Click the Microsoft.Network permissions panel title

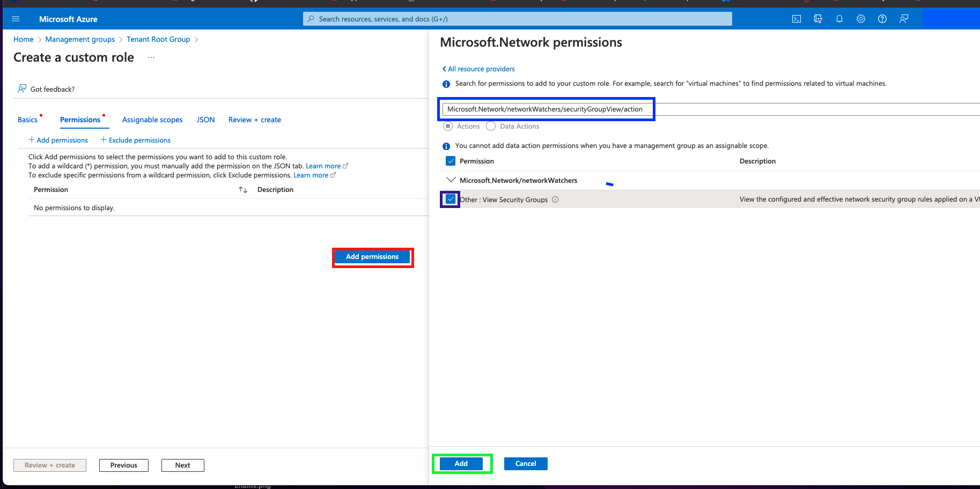[531, 42]
